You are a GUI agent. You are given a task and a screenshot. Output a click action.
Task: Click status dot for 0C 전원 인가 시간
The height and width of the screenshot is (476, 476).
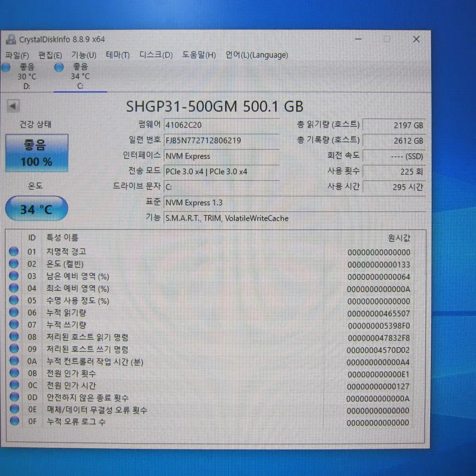click(x=14, y=385)
